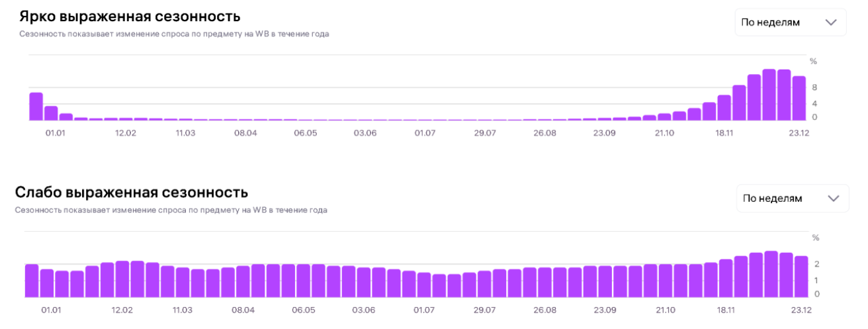
Task: Click the chevron arrow in top chart's period selector
Action: (832, 23)
